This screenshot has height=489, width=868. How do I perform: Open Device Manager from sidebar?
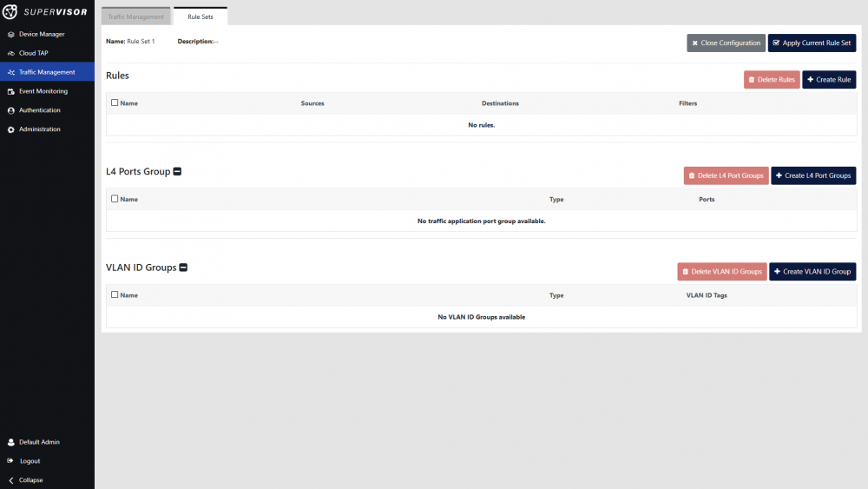pyautogui.click(x=41, y=34)
